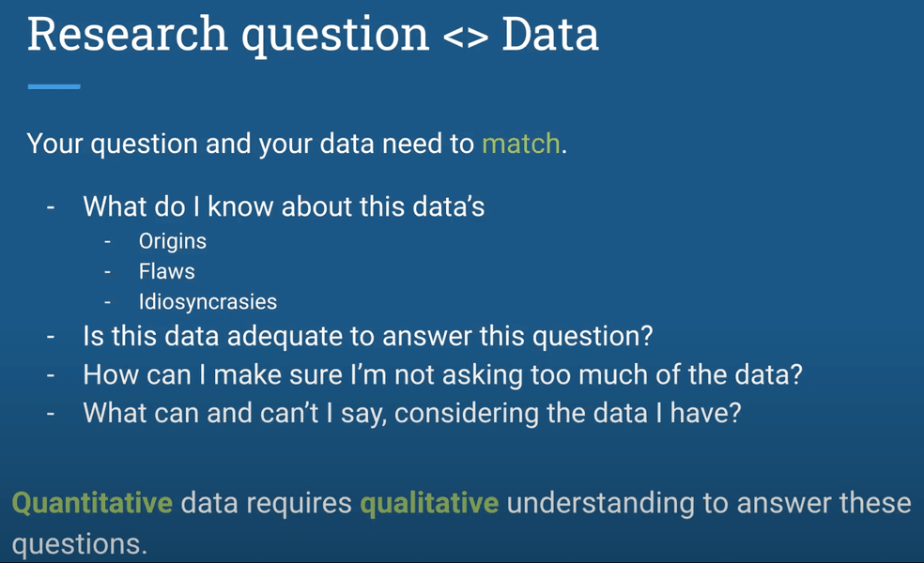
Task: Click the line 'What do I know about this data's'
Action: pos(284,206)
